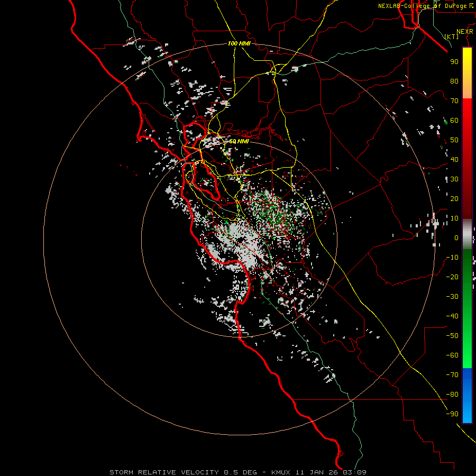Select the "-40" value on the velocity scale

pyautogui.click(x=452, y=316)
